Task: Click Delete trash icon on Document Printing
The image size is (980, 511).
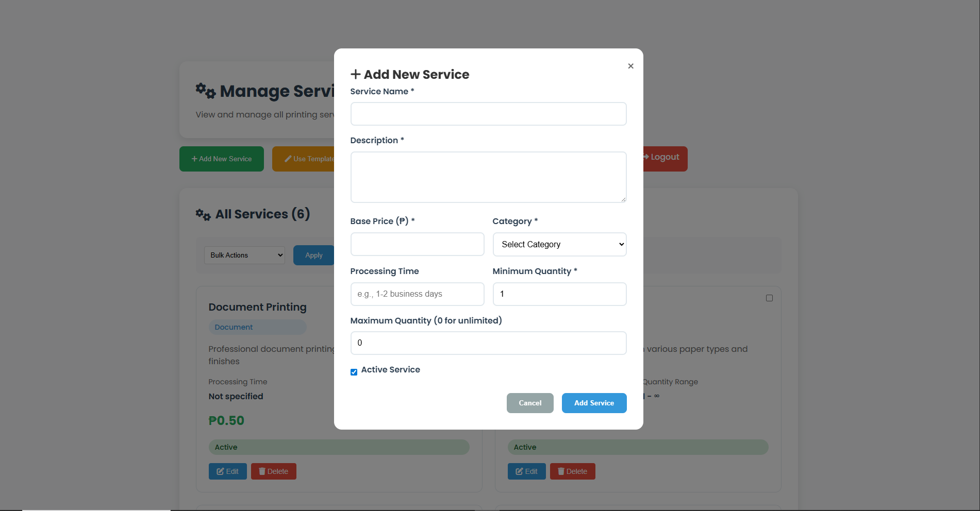Action: (262, 471)
